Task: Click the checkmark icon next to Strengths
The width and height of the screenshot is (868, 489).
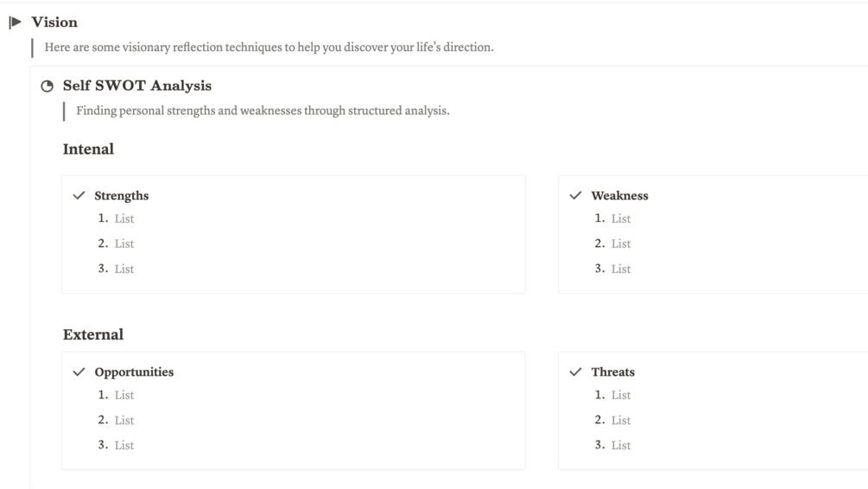Action: [79, 196]
